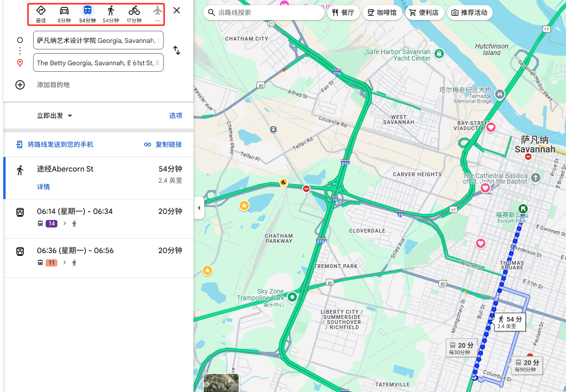Click the 复制链接 copy link button
566x392 pixels.
(163, 144)
